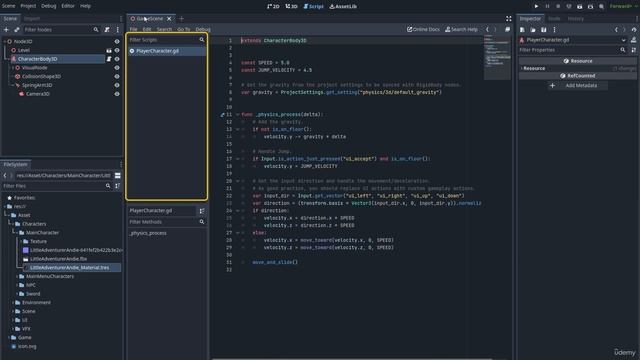Expand the VisualNode tree item
This screenshot has width=640, height=360.
(x=13, y=68)
